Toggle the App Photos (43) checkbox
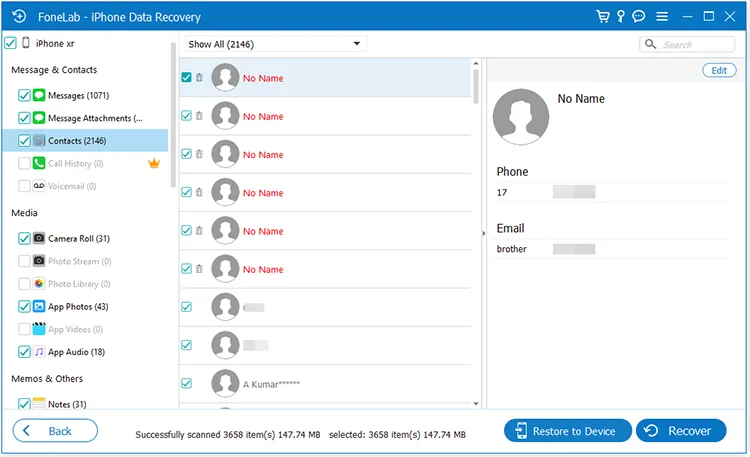Screen dimensions: 750x457 pos(24,306)
